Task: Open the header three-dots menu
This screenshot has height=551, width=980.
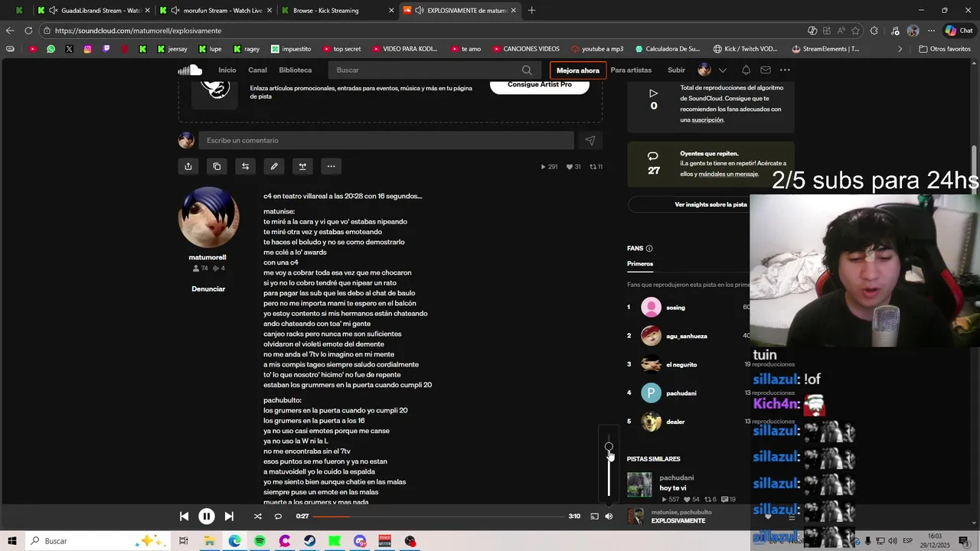Action: (x=785, y=70)
